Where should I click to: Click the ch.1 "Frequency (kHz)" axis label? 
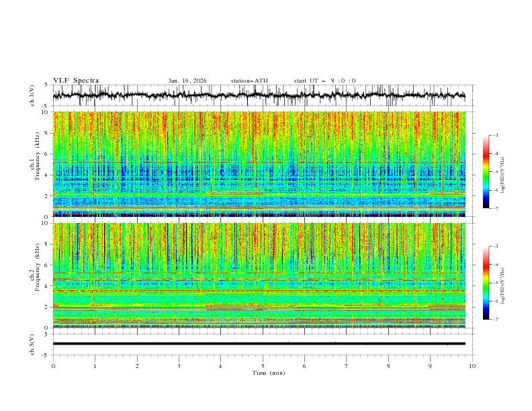(38, 156)
